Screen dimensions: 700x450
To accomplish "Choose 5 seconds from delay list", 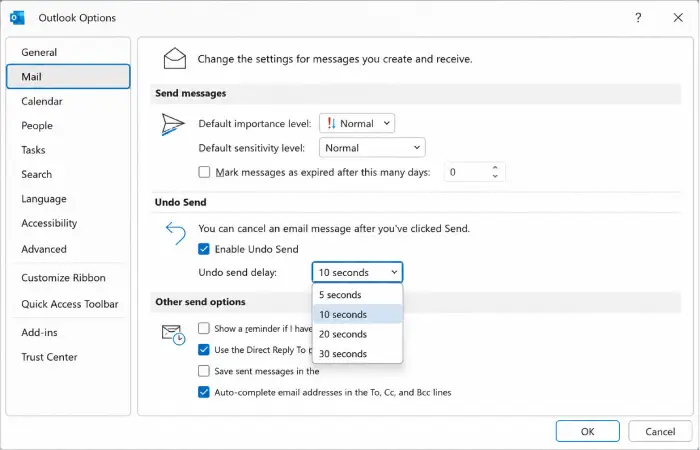I will [x=358, y=295].
